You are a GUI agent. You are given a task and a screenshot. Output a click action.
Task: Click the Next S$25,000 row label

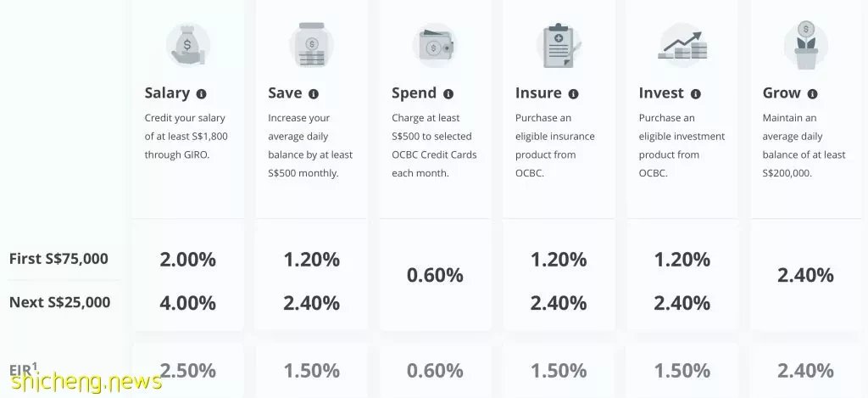click(x=60, y=302)
